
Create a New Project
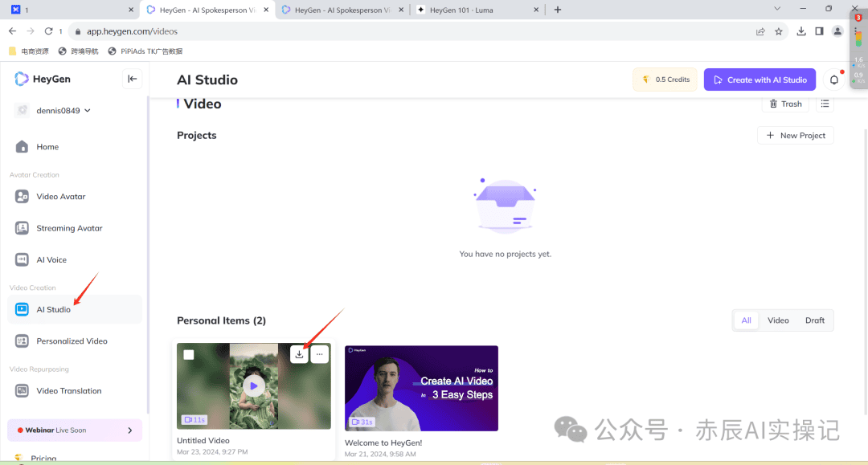(x=795, y=135)
